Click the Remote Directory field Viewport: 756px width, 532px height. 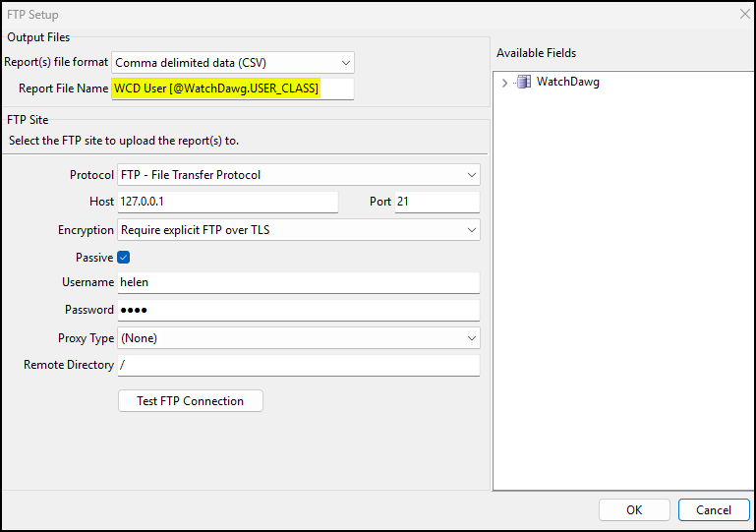298,366
